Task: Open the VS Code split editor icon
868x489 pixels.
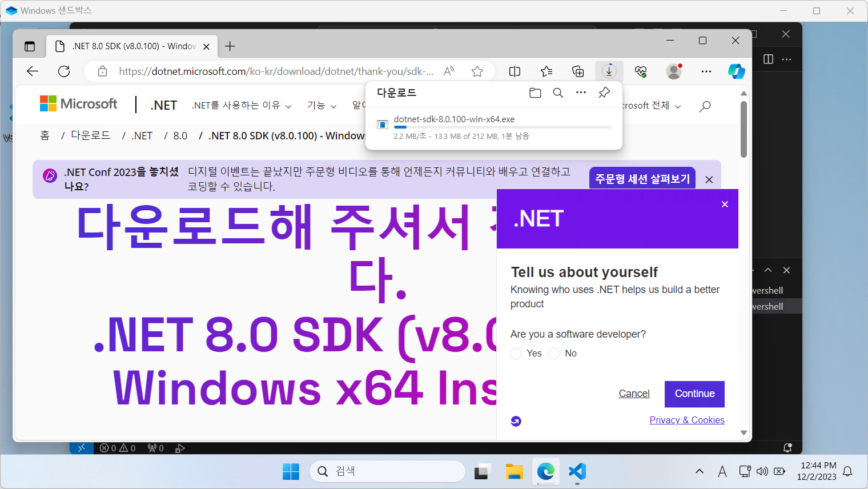Action: 768,59
